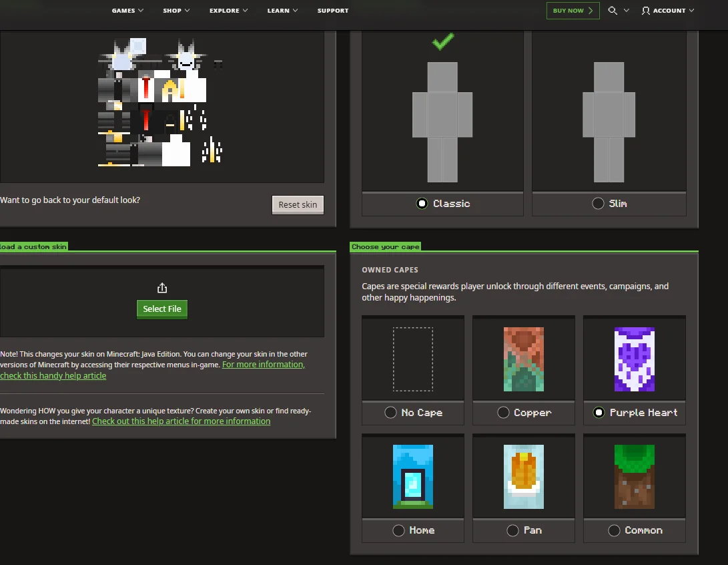Click the Slim model figure preview
This screenshot has height=565, width=728.
[x=609, y=122]
